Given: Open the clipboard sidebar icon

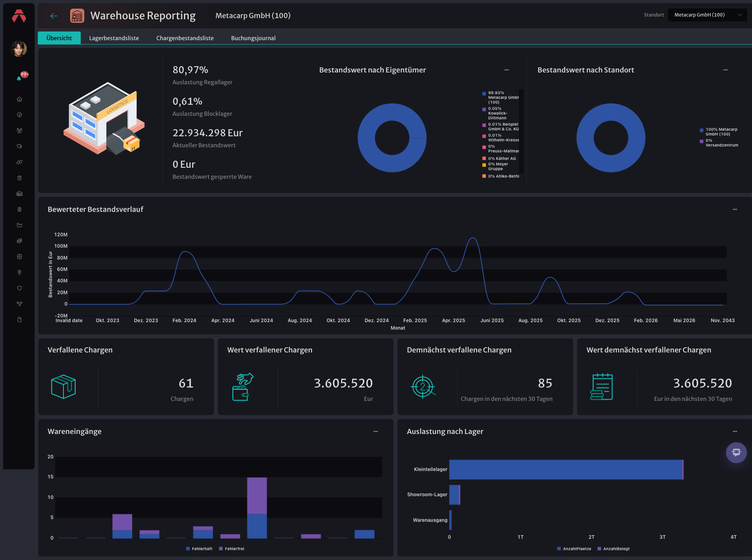Looking at the screenshot, I should [x=19, y=178].
